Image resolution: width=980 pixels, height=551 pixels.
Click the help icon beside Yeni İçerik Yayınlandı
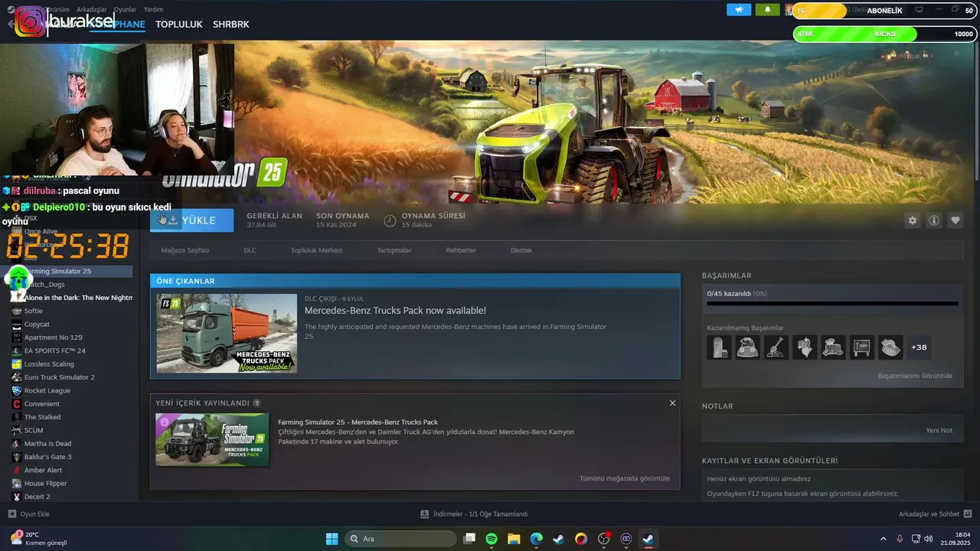pos(256,403)
